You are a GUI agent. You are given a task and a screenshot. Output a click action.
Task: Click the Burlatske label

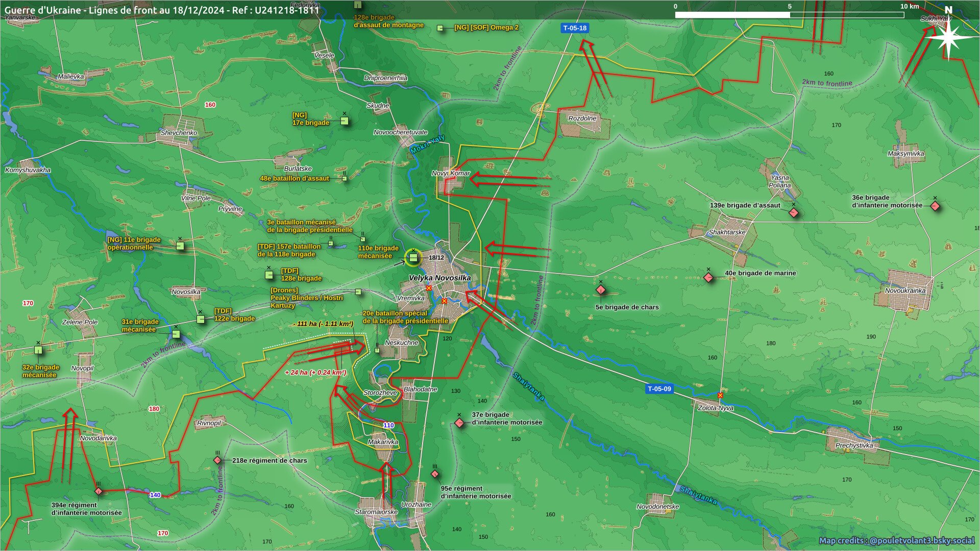coord(298,169)
